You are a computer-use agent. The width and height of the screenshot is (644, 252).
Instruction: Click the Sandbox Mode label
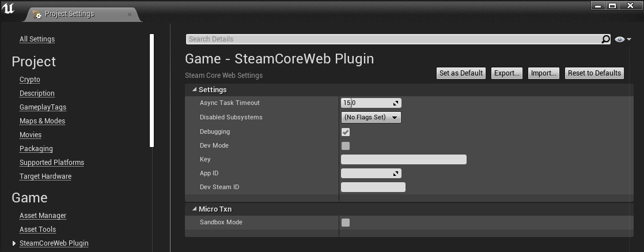pyautogui.click(x=221, y=223)
